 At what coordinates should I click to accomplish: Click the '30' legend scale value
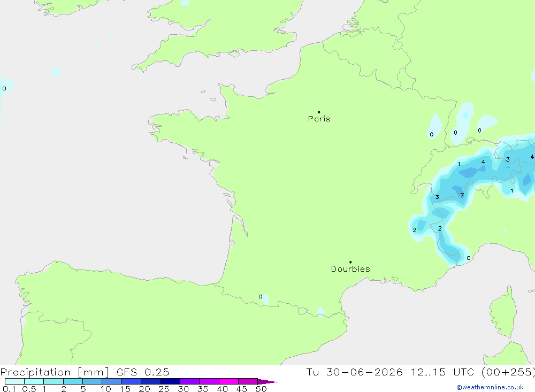pyautogui.click(x=184, y=389)
